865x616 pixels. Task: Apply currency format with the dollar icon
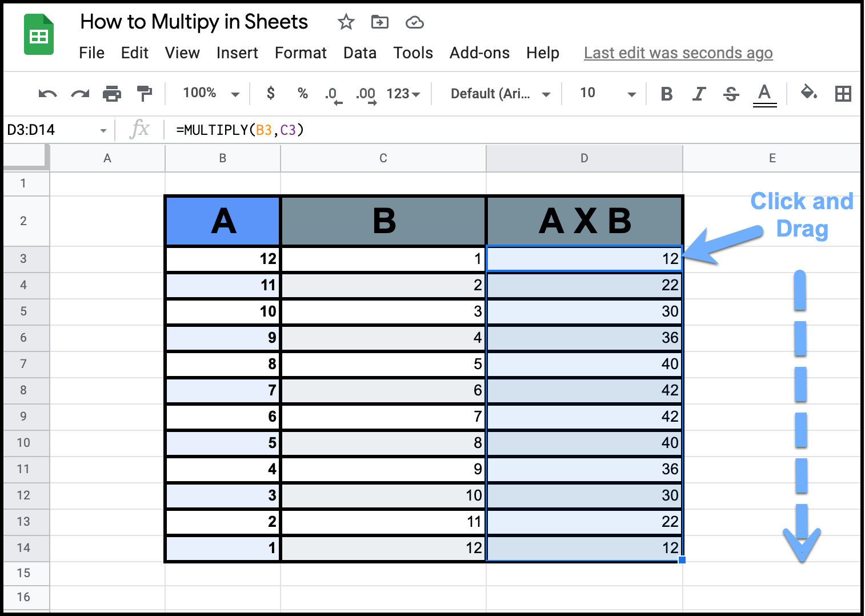pyautogui.click(x=270, y=93)
